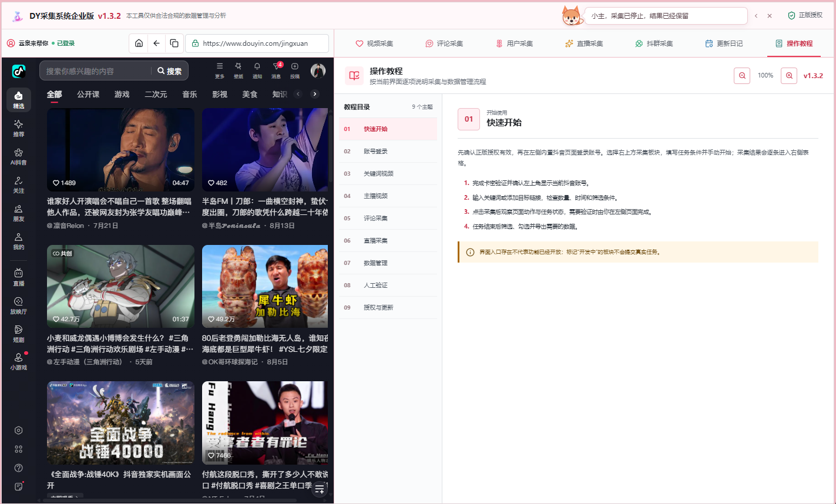
Task: Select 全部 category tab
Action: click(54, 95)
